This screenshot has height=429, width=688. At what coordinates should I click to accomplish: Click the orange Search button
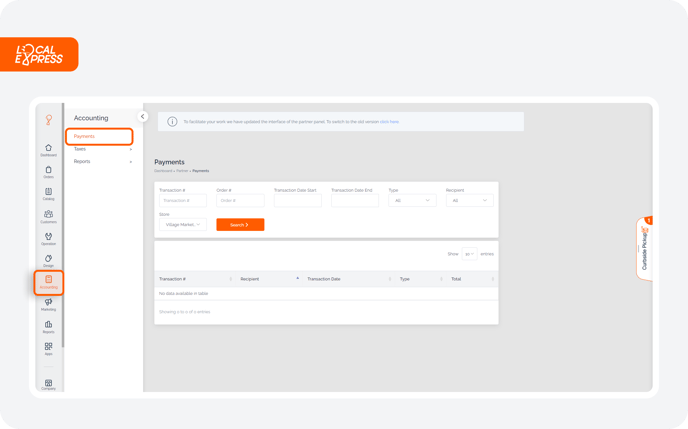click(x=240, y=225)
